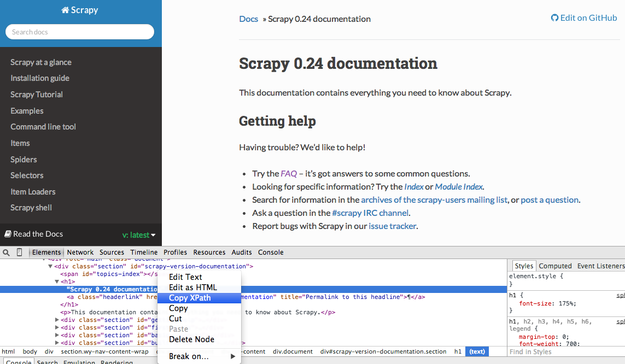Select div.document in the breadcrumb bar
The image size is (625, 364).
tap(293, 351)
